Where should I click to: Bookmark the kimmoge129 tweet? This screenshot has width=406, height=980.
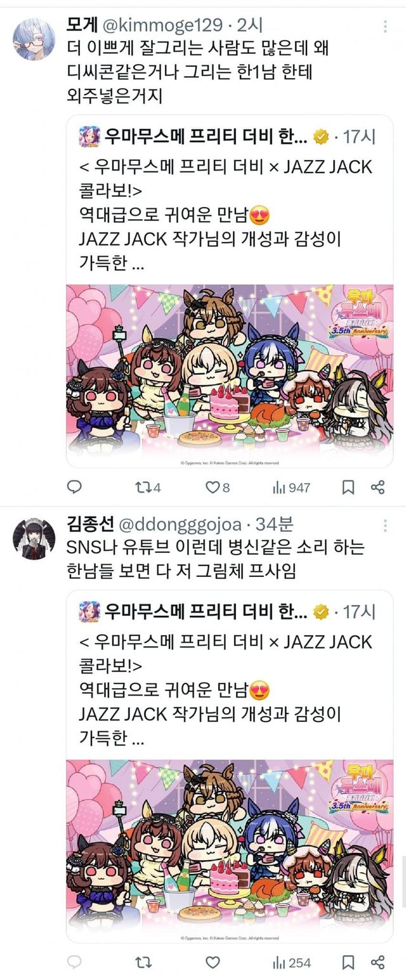(x=348, y=487)
